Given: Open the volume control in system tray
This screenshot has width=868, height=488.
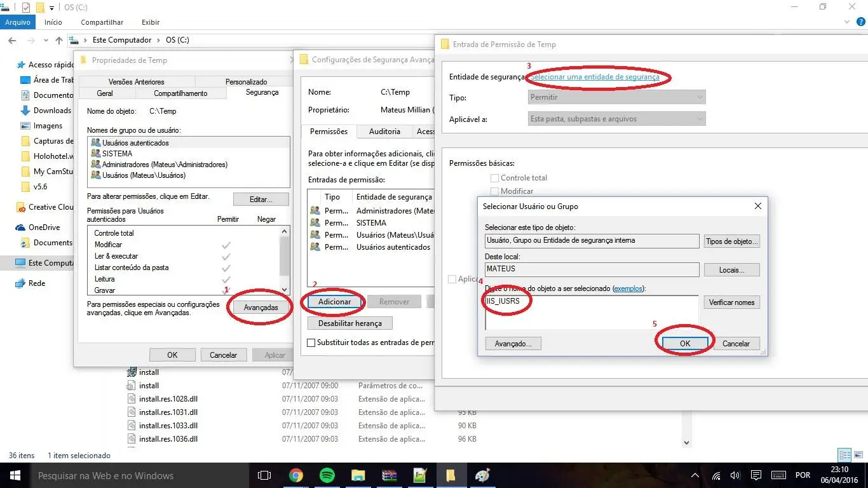Looking at the screenshot, I should point(735,475).
